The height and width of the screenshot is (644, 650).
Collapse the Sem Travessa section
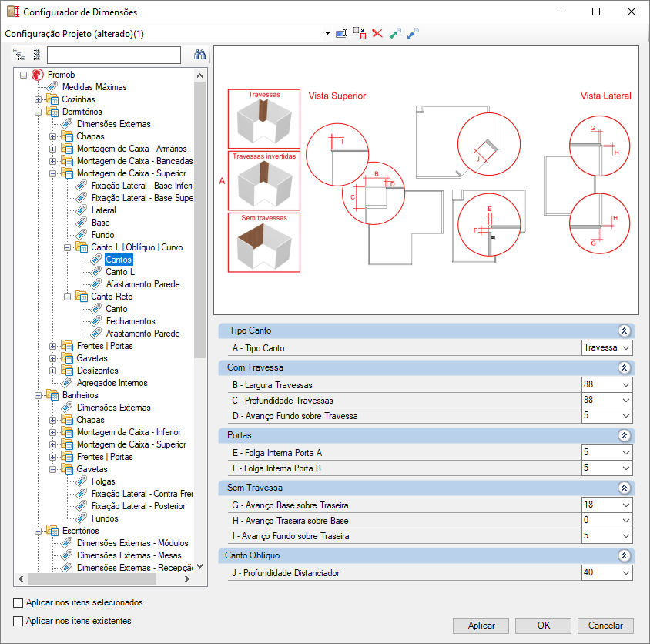point(625,488)
